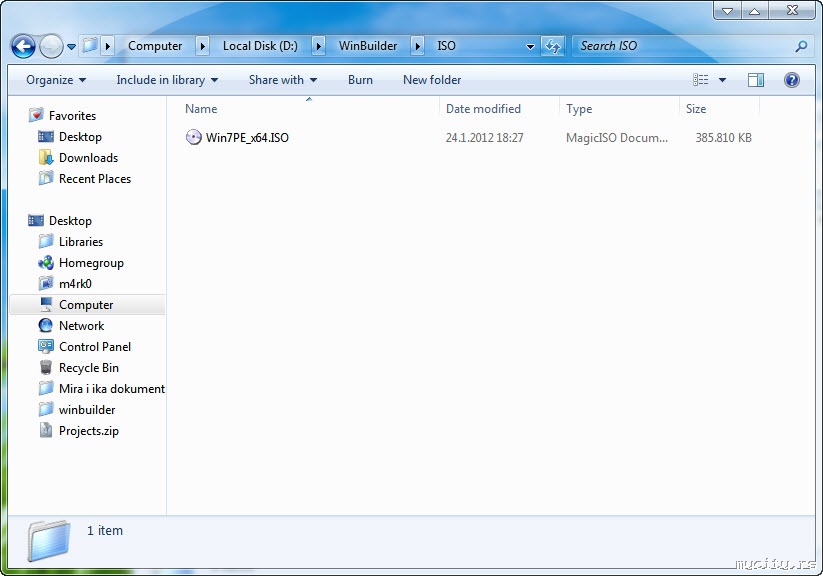Open Recent Places
The image size is (823, 576).
point(94,179)
